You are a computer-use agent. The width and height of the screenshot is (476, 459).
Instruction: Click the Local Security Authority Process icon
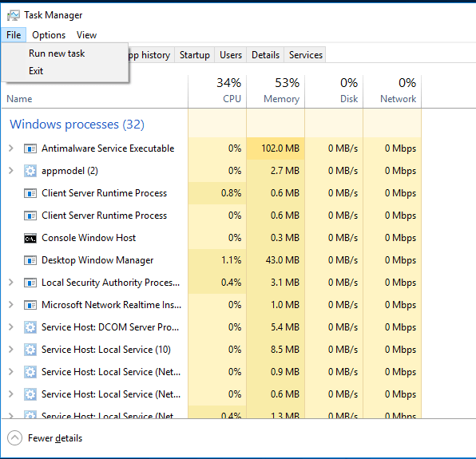[30, 283]
